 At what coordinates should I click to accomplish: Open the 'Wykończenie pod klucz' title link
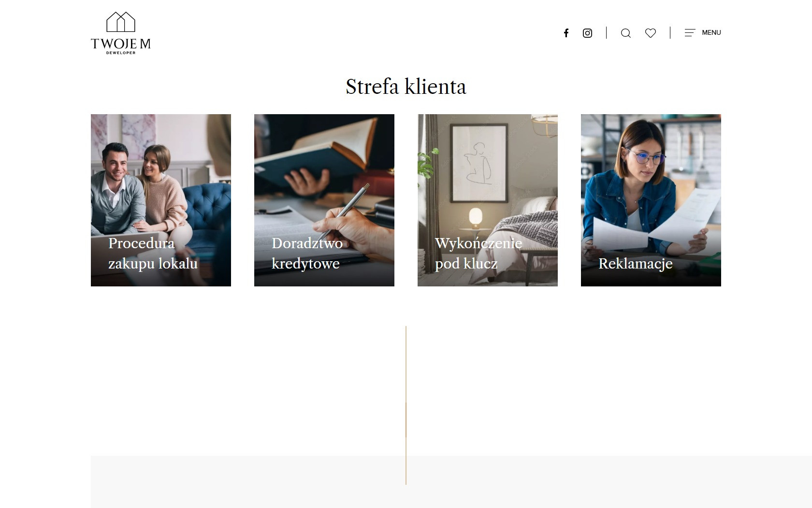click(478, 254)
